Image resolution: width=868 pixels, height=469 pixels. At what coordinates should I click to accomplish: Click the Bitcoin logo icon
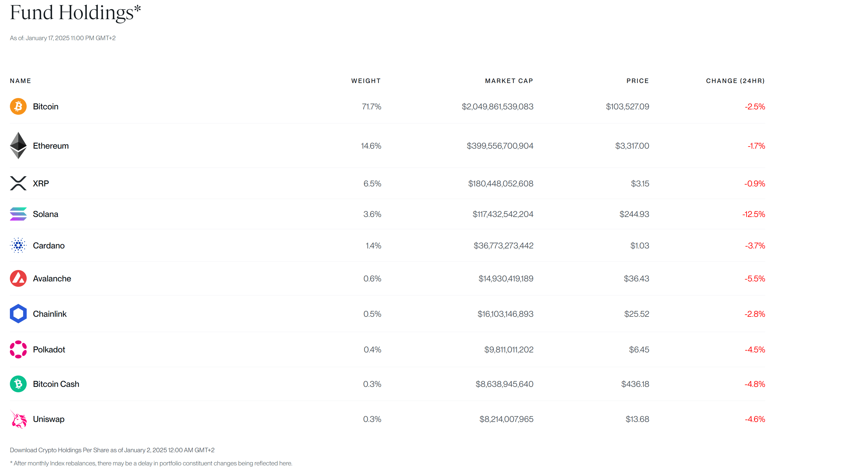[x=18, y=106]
